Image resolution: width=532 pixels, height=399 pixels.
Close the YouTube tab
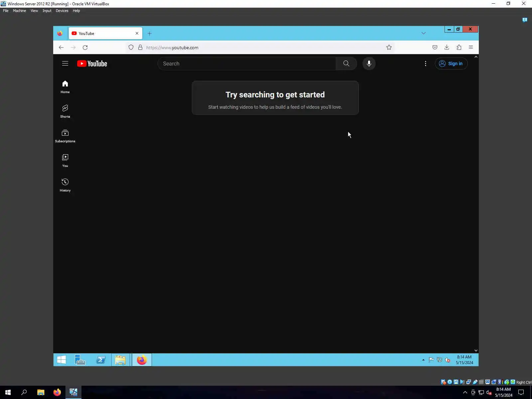pyautogui.click(x=137, y=33)
